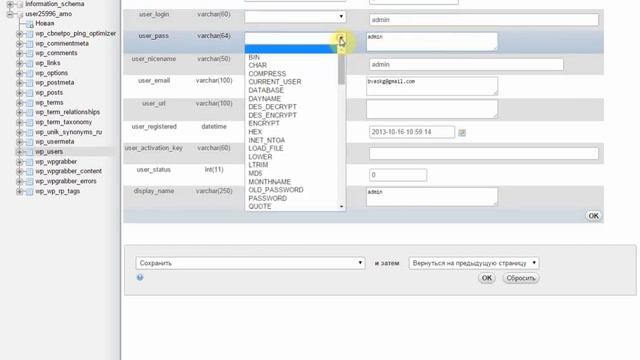The image size is (640, 360).
Task: Select DES_DECRYPT function option
Action: point(272,107)
